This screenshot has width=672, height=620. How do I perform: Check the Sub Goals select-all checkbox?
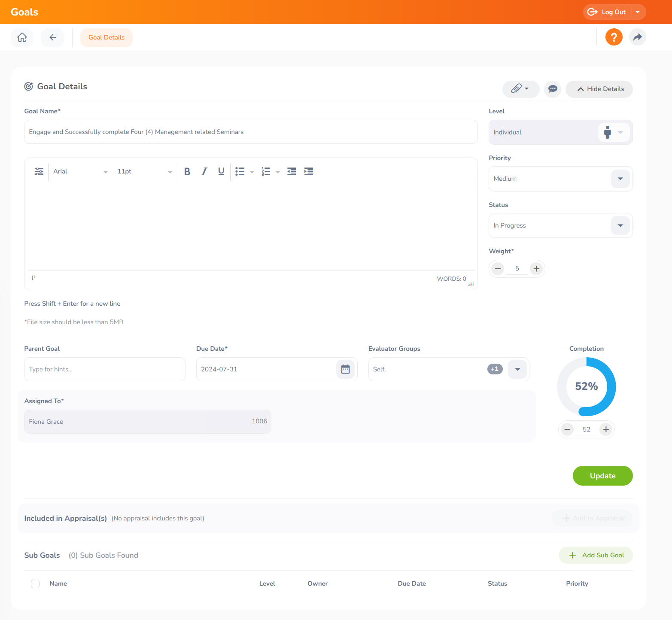pyautogui.click(x=35, y=584)
